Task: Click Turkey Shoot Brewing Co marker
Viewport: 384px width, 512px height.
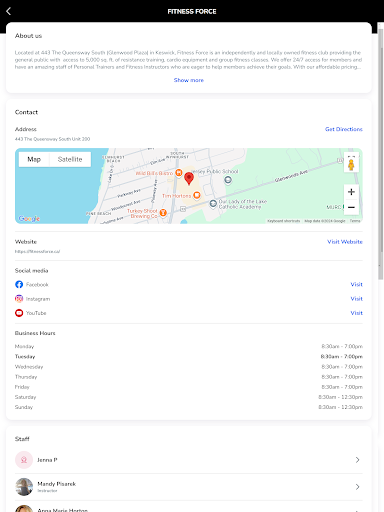Action: (163, 212)
